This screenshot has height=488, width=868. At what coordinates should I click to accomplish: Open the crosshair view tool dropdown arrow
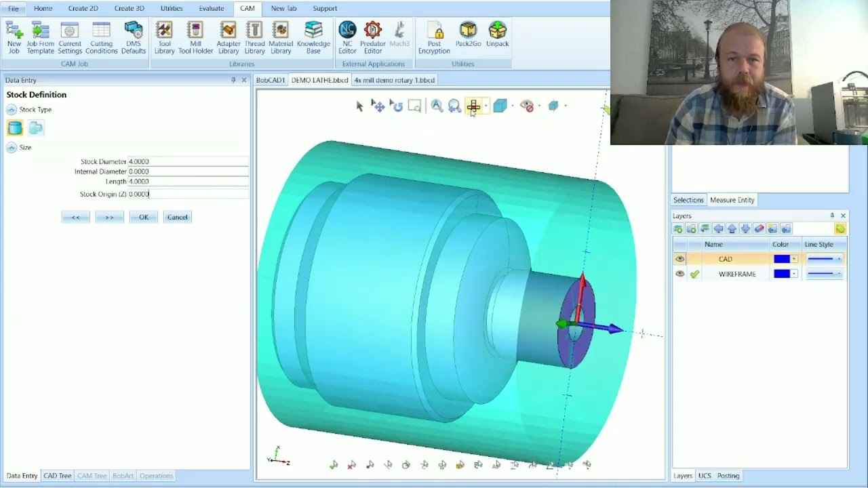(486, 106)
